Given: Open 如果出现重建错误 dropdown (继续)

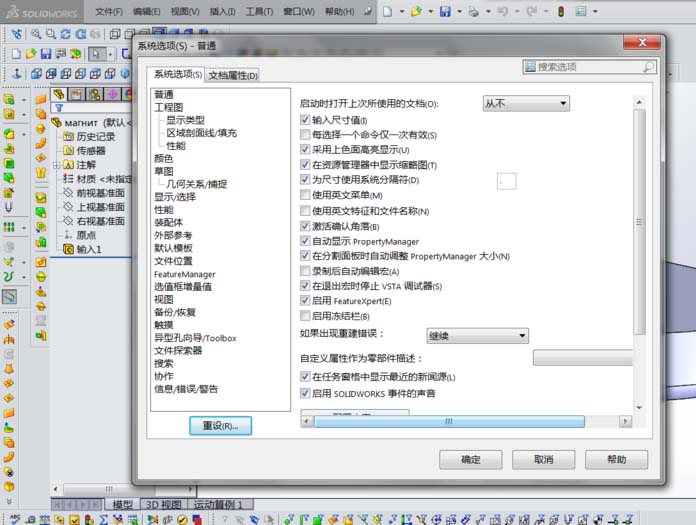Looking at the screenshot, I should pyautogui.click(x=477, y=336).
